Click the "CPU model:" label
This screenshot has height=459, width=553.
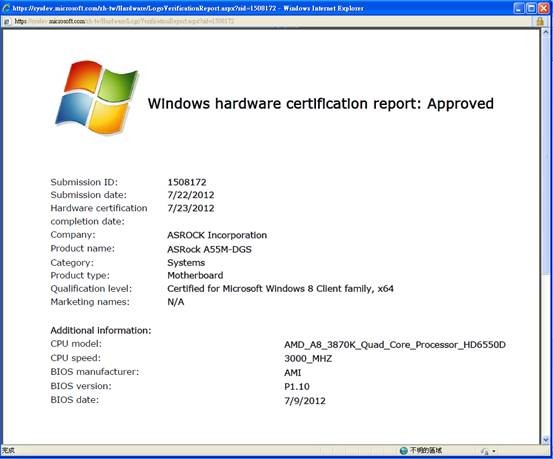tap(76, 344)
